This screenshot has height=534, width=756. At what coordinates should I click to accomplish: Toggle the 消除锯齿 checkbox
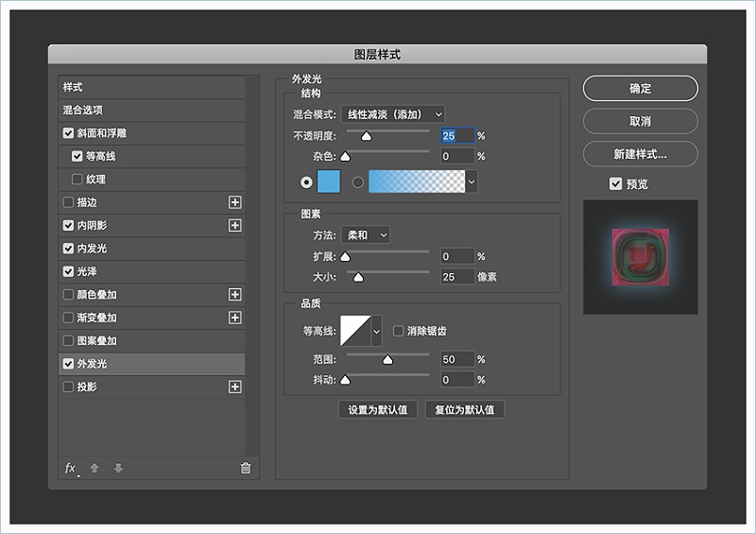coord(399,331)
